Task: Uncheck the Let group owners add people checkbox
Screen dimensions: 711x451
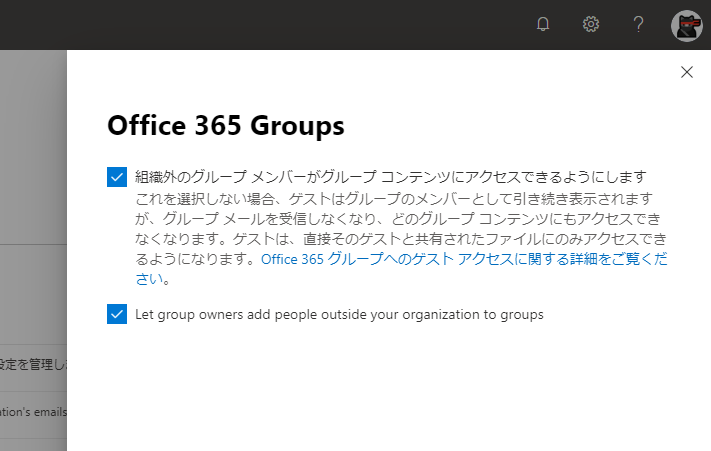Action: tap(116, 314)
